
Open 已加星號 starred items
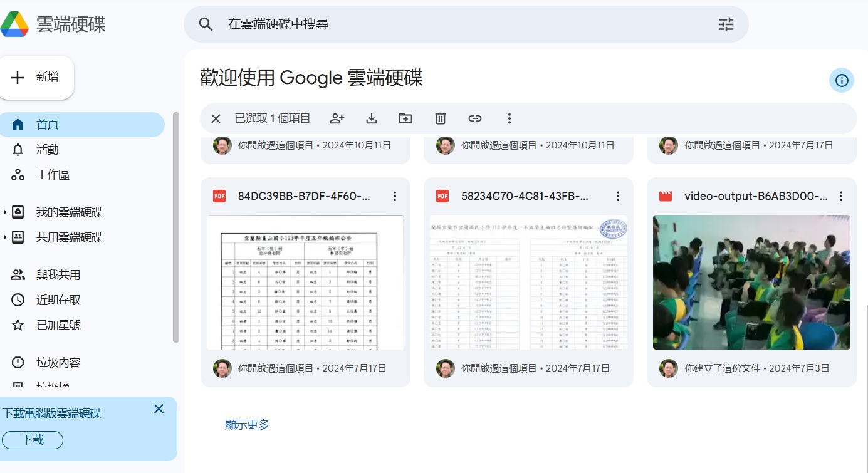58,325
